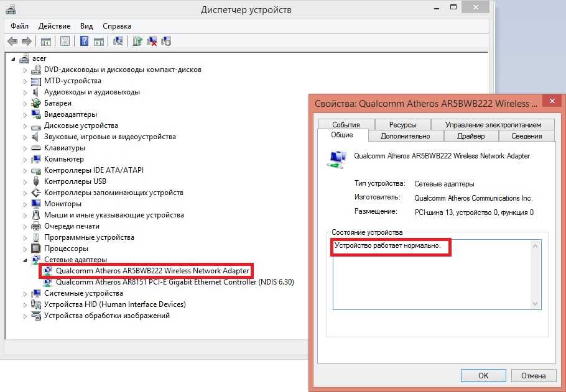
Task: Click the Properties sheet toolbar icon
Action: 65,42
